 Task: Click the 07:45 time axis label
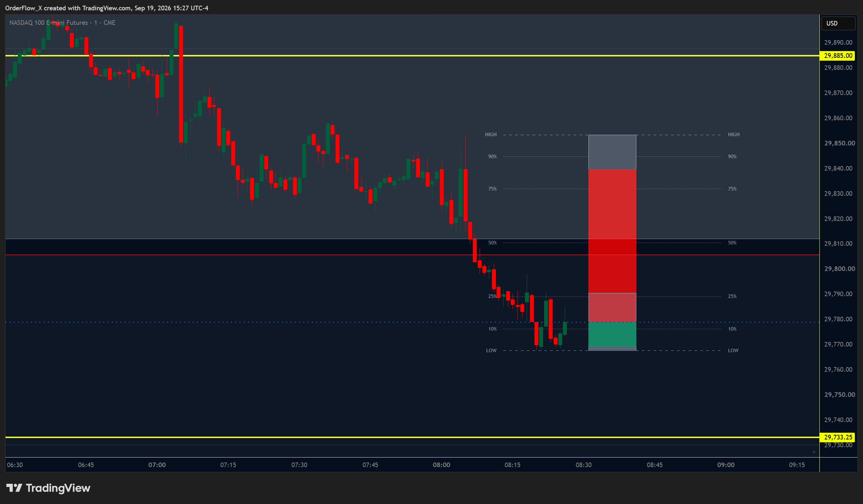point(370,465)
